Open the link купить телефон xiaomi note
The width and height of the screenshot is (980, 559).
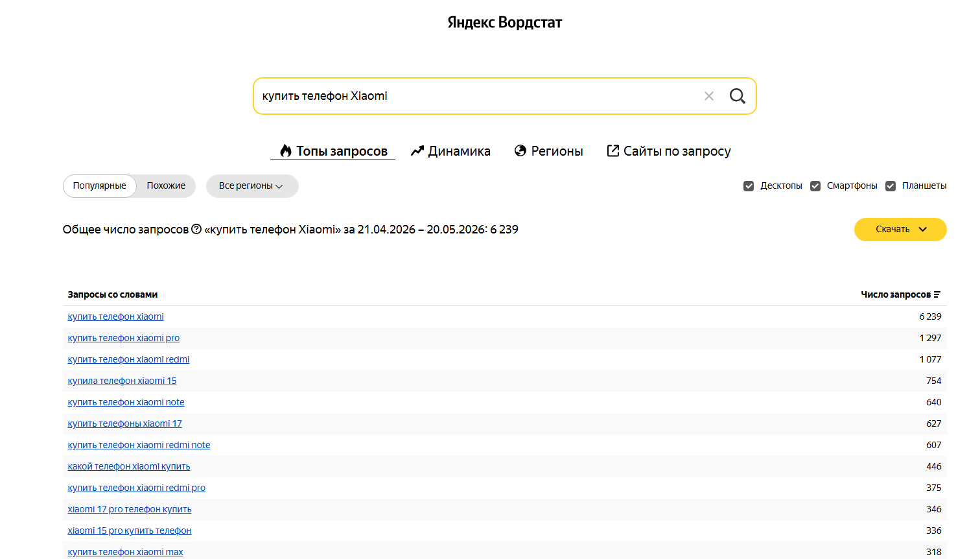point(126,402)
